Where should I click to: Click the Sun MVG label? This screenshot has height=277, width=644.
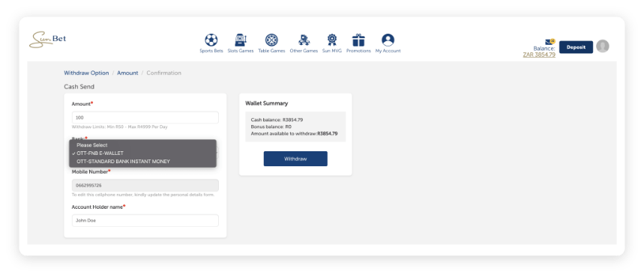click(332, 51)
